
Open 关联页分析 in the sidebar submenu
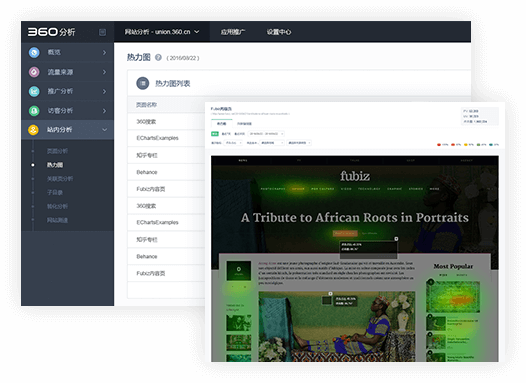coord(60,179)
